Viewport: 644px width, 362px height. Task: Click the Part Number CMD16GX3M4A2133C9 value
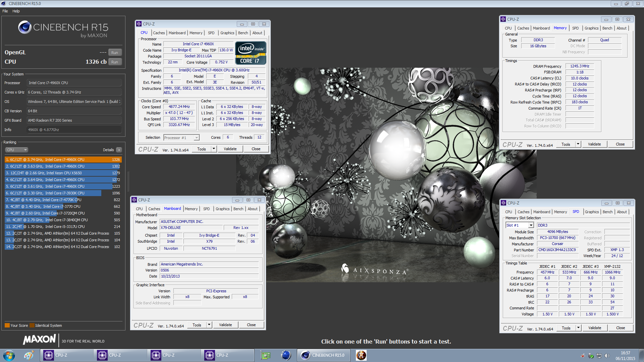(557, 250)
